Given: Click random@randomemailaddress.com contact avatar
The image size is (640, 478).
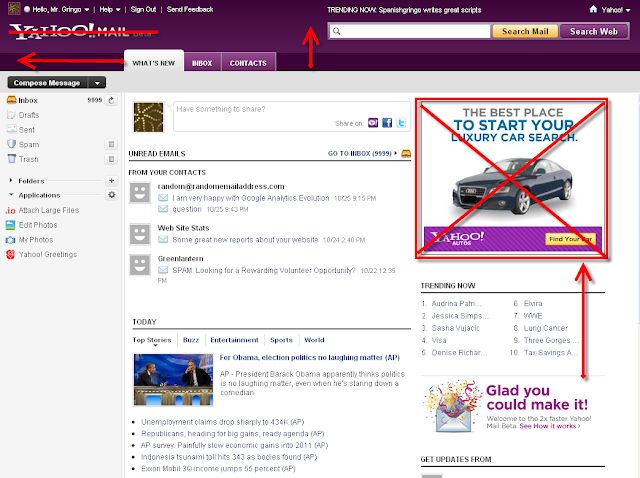Looking at the screenshot, I should coord(140,193).
